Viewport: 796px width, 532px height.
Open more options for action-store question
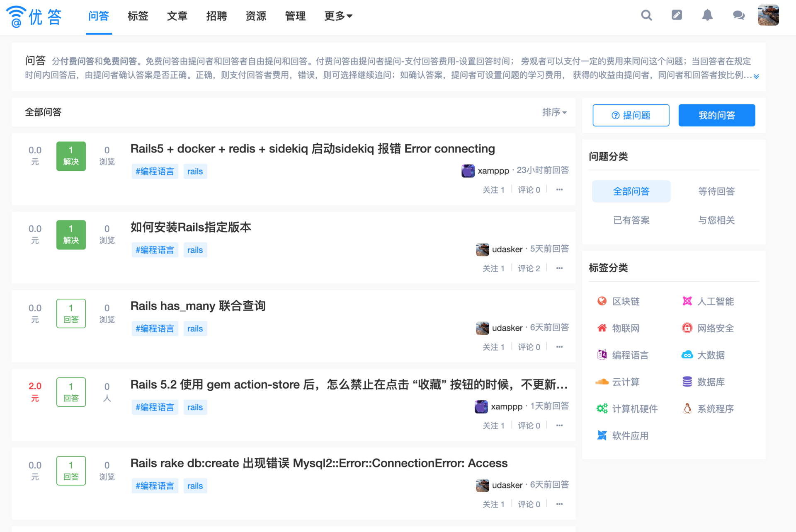point(559,426)
